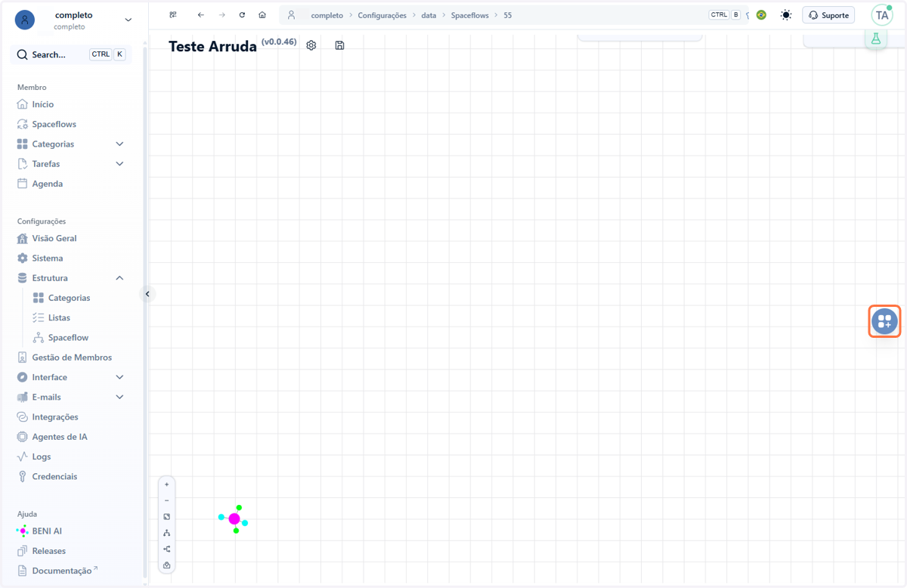The image size is (907, 588).
Task: Save the Teste Arruda spaceflow
Action: [x=339, y=45]
